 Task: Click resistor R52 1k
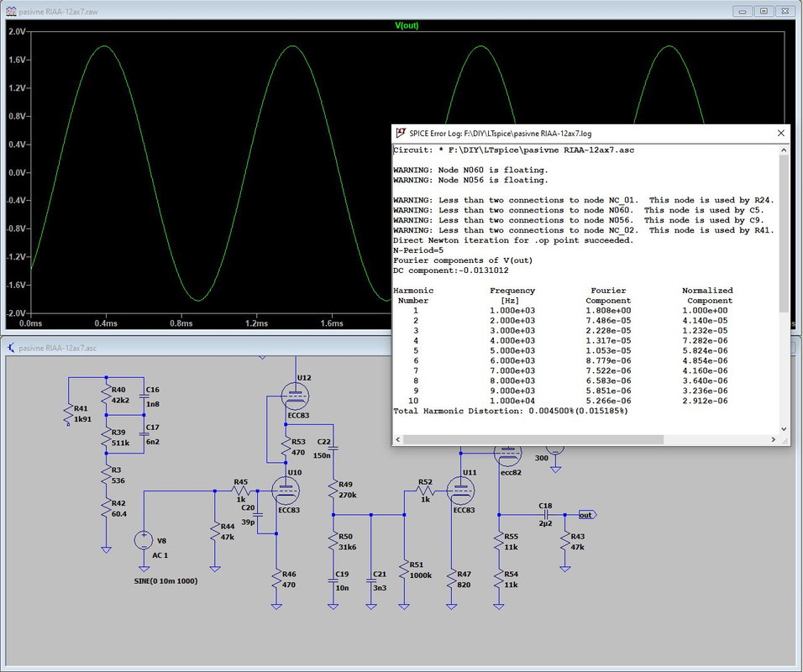pyautogui.click(x=425, y=491)
